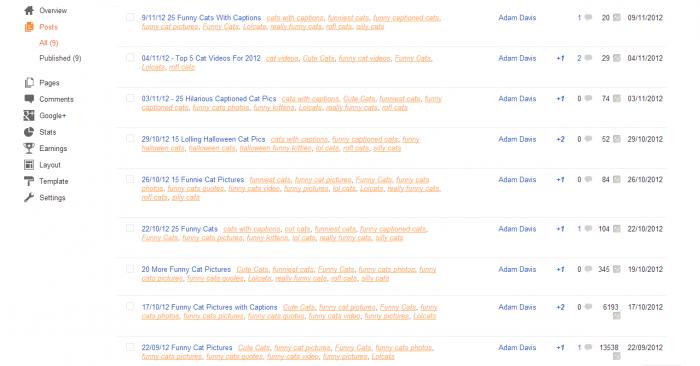The height and width of the screenshot is (366, 700).
Task: Click comment bubble of Halloween Cat Pics post
Action: 588,139
